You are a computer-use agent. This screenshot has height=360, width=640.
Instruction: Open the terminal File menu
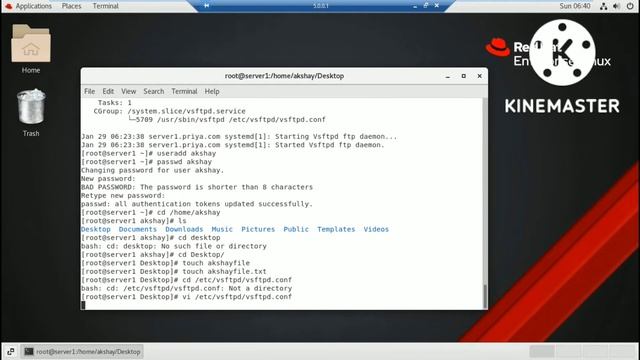(x=89, y=91)
